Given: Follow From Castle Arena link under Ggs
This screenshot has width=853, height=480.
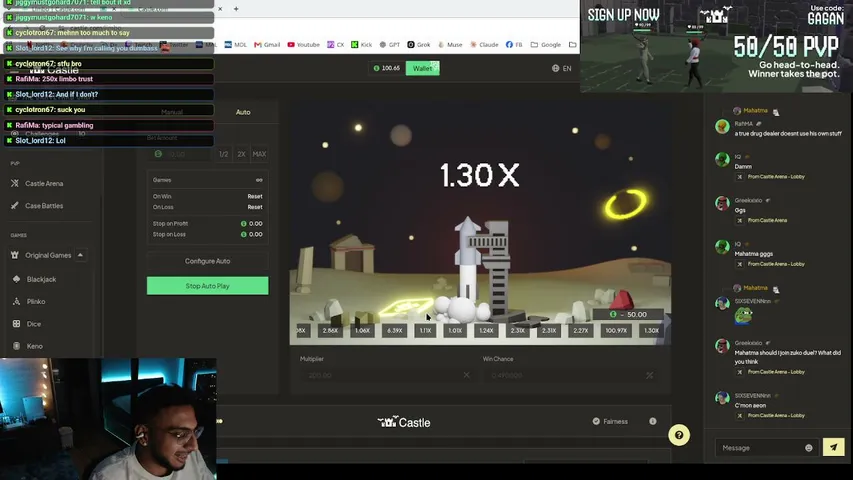Looking at the screenshot, I should click(x=767, y=220).
